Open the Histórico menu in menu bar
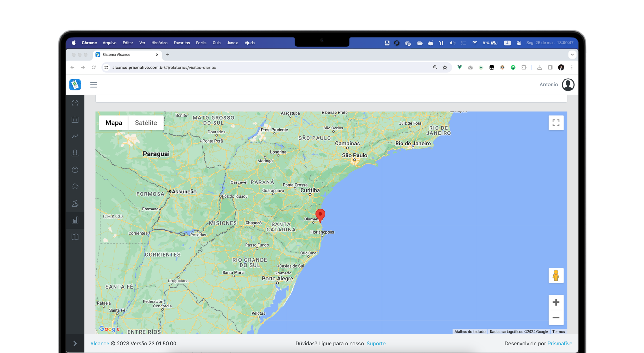Screen dimensions: 644x353 point(159,43)
